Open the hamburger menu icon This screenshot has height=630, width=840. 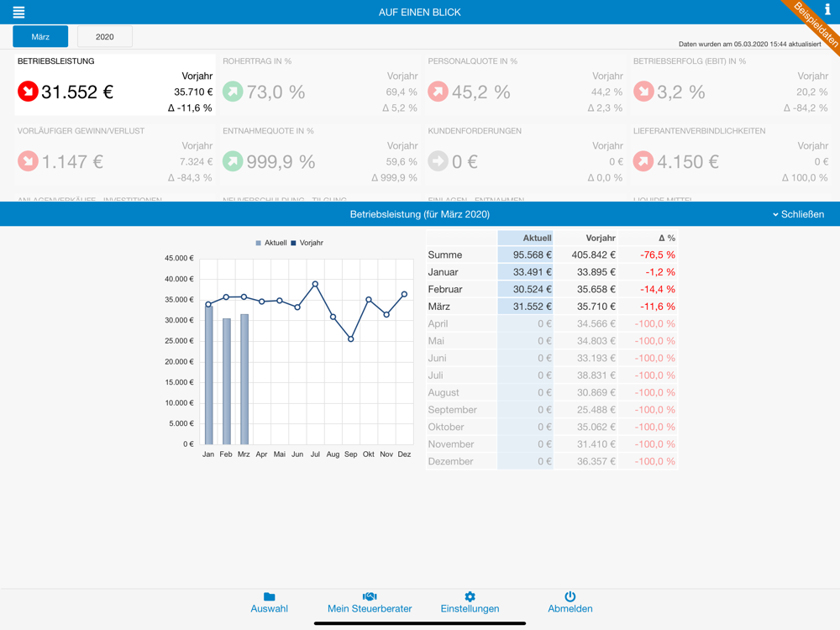18,13
